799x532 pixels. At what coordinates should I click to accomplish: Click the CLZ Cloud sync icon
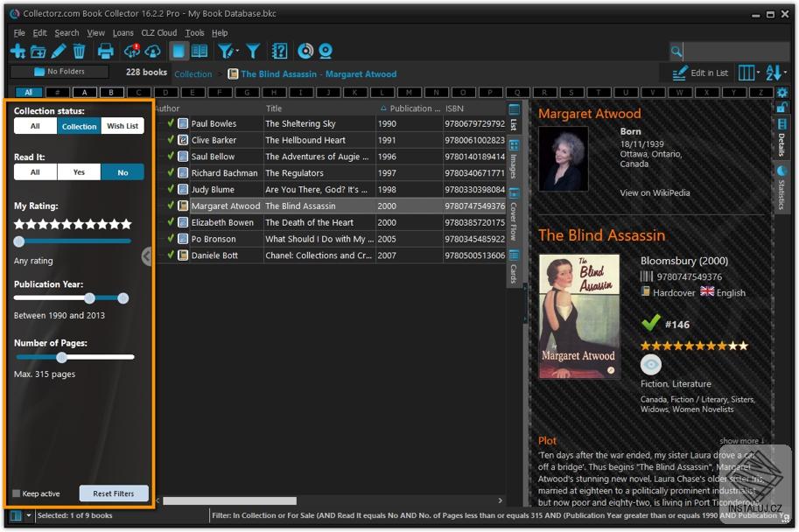click(x=132, y=51)
